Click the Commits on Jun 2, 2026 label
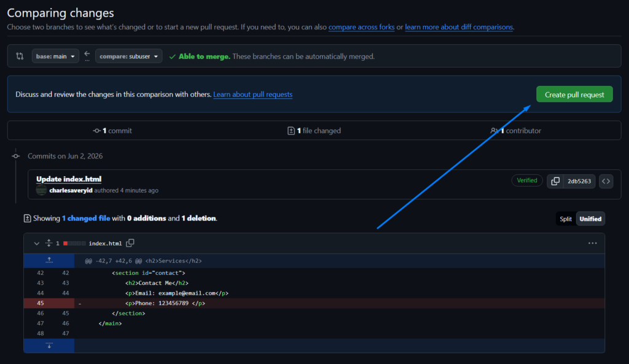The height and width of the screenshot is (364, 629). click(65, 156)
